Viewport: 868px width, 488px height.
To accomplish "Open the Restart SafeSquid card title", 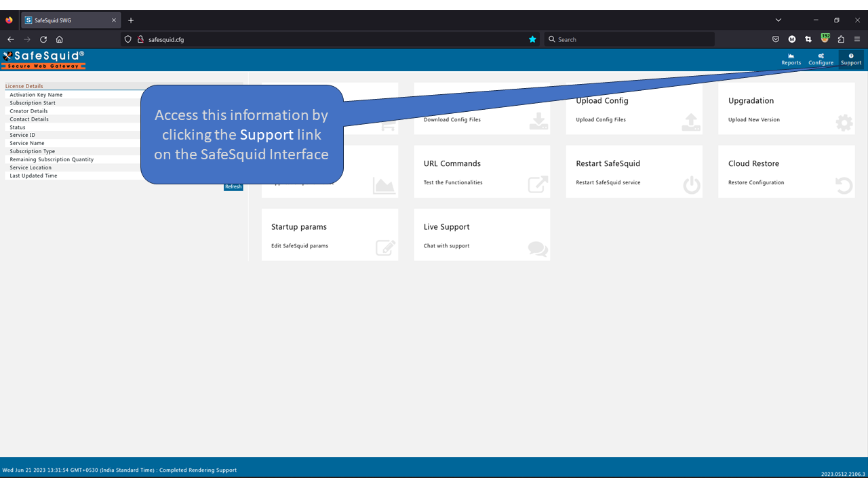I will pos(608,163).
